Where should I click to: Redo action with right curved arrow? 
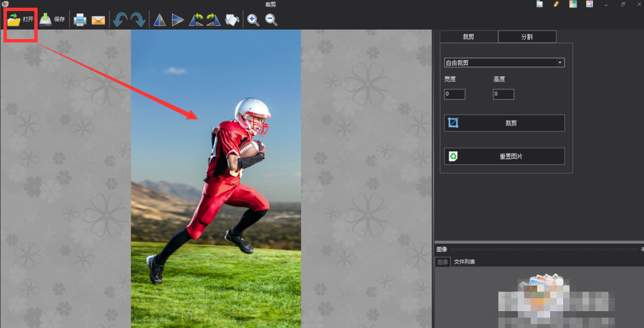(137, 20)
